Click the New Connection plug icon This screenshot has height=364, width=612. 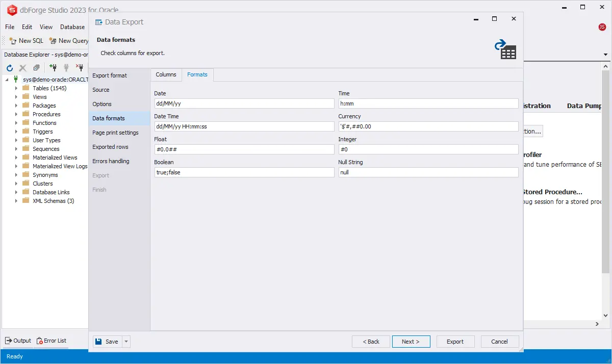(x=53, y=68)
